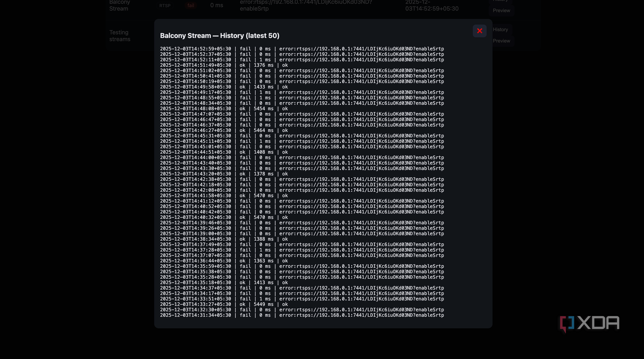Select log entry at 14:45:31 fail

pyautogui.click(x=302, y=136)
